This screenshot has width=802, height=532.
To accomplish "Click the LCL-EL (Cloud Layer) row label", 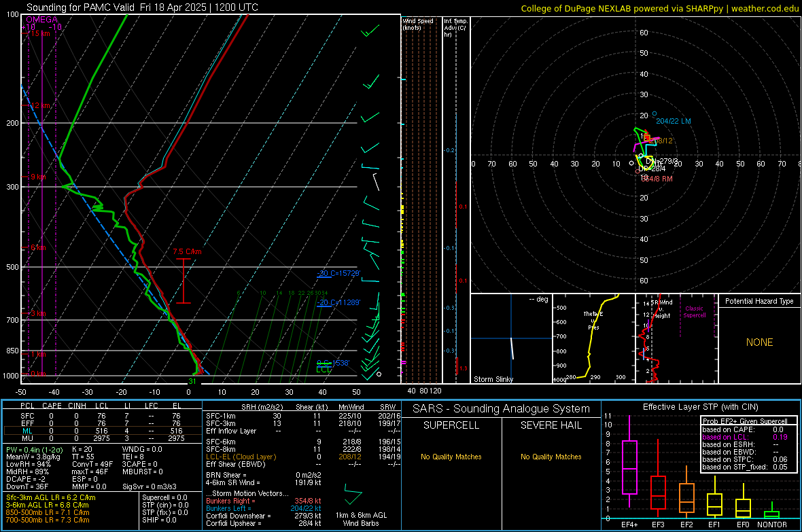I will [x=241, y=457].
